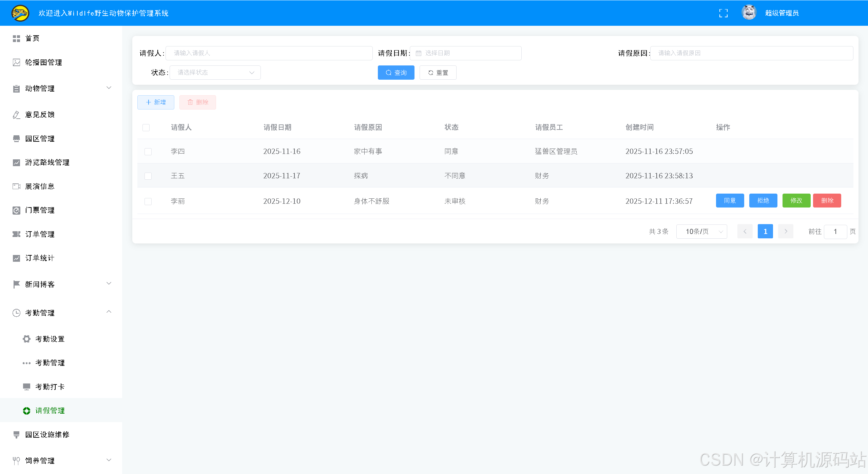The width and height of the screenshot is (868, 474).
Task: Expand the 饲养管理 submenu chevron
Action: point(109,460)
